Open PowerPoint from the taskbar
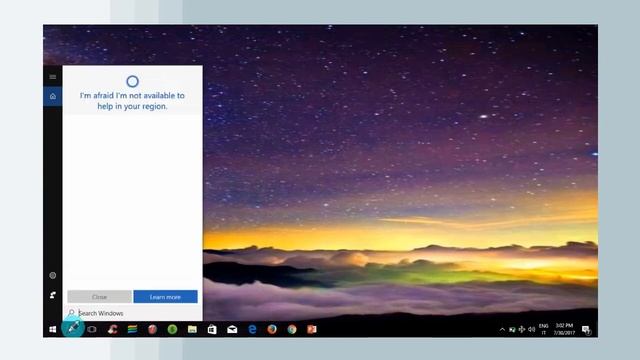 pyautogui.click(x=312, y=329)
